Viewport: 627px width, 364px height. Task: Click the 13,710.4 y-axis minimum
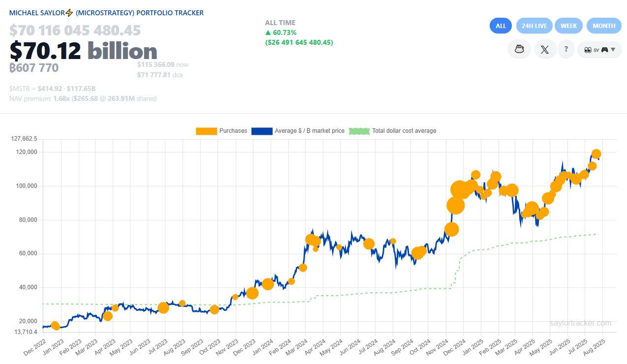(x=25, y=332)
